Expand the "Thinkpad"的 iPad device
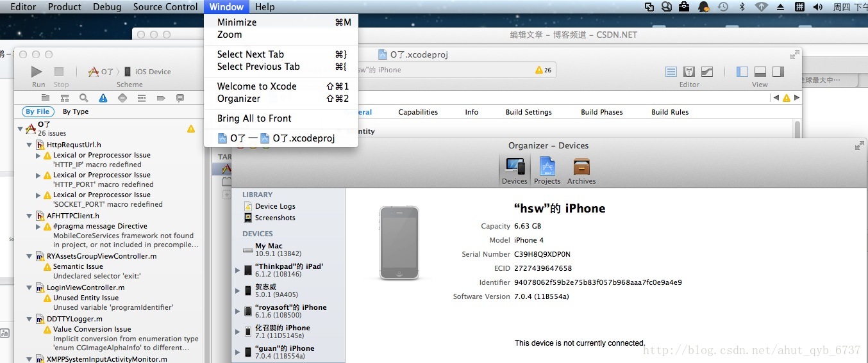 238,270
